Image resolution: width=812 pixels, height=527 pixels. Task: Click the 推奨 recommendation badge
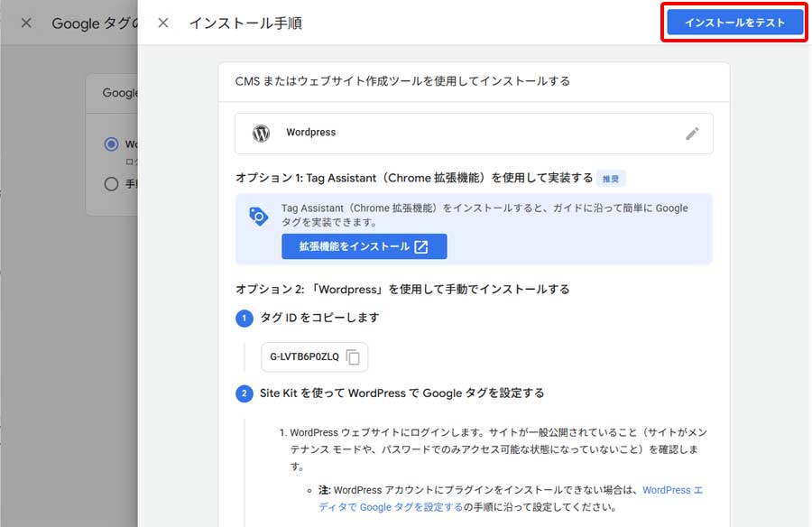[610, 178]
